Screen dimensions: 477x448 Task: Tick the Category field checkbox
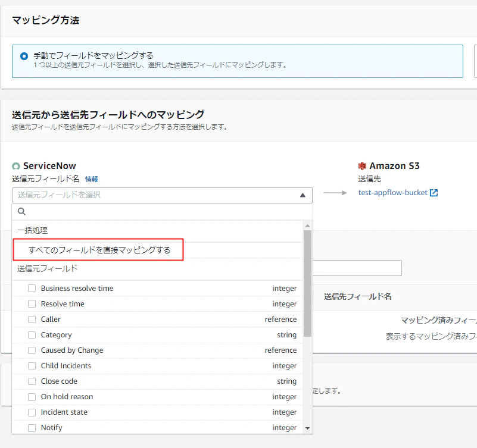[x=32, y=334]
